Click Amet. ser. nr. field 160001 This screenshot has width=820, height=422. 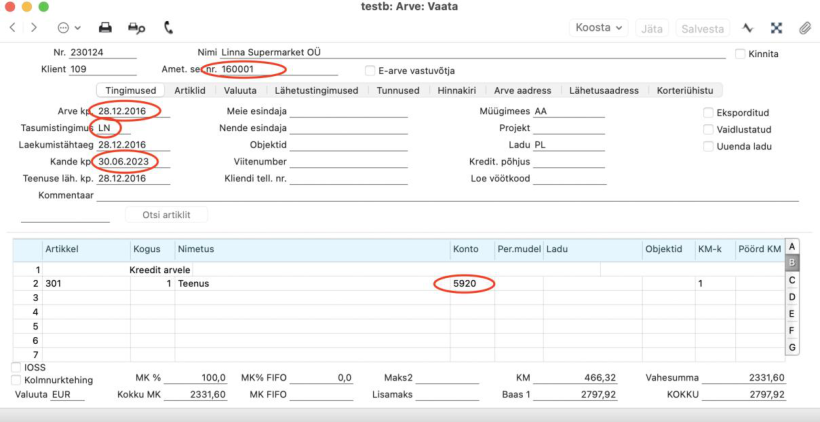[x=279, y=70]
